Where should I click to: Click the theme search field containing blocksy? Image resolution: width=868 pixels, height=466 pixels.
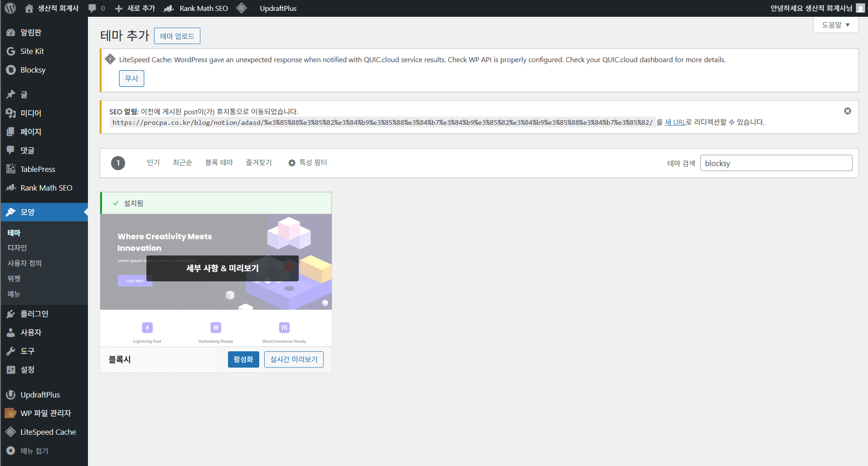coord(776,163)
